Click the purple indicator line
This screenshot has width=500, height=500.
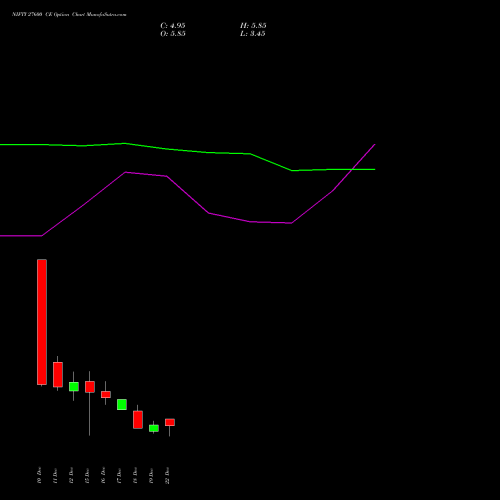point(208,213)
